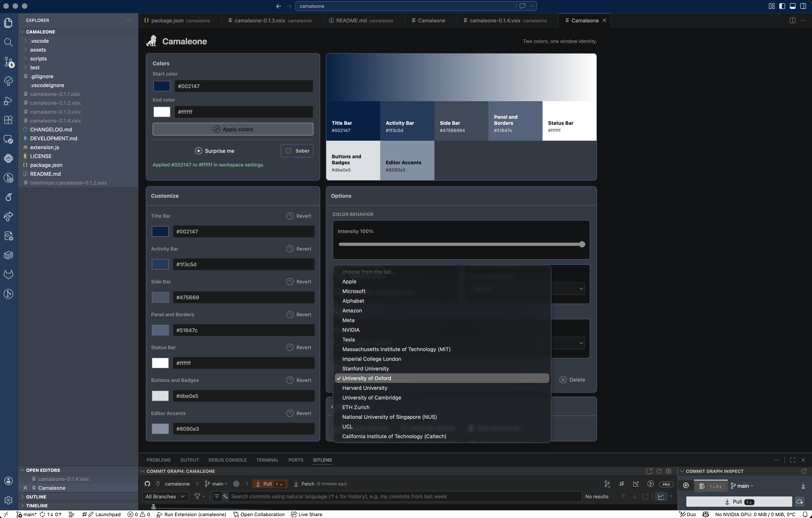This screenshot has width=812, height=518.
Task: Open main branch dropdown in commit graph
Action: click(x=216, y=484)
